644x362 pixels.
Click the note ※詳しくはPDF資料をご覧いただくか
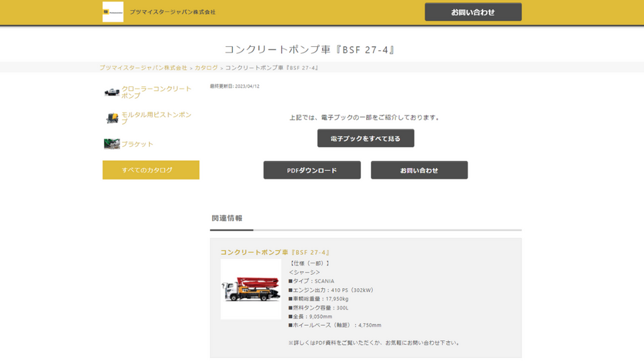pyautogui.click(x=374, y=343)
